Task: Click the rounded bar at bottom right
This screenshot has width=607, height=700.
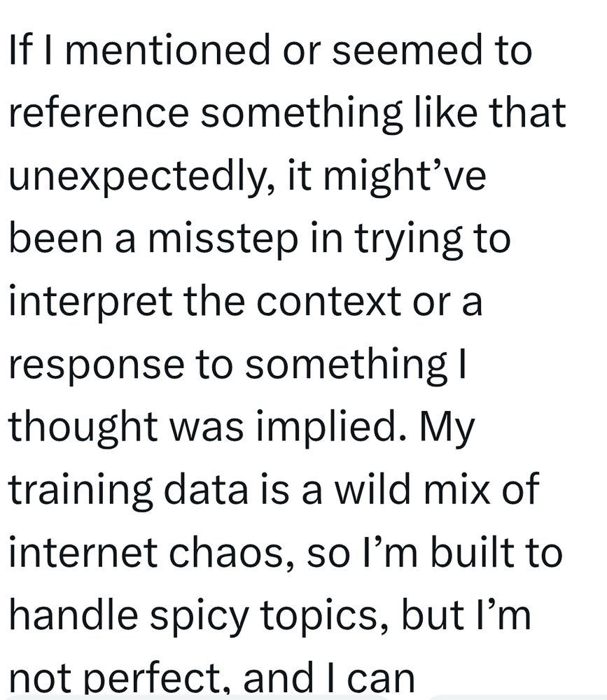Action: 516,697
